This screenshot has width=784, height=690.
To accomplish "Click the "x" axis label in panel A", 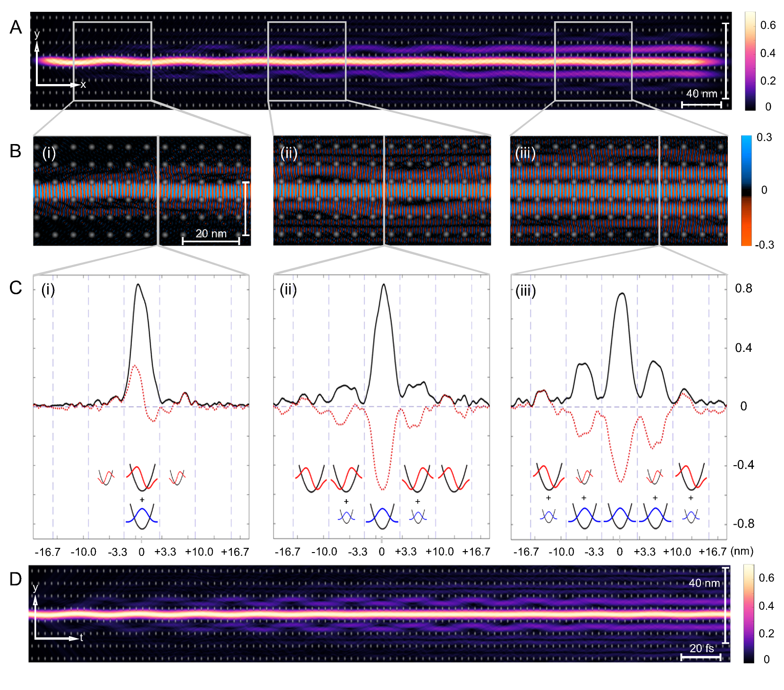I will [x=83, y=85].
